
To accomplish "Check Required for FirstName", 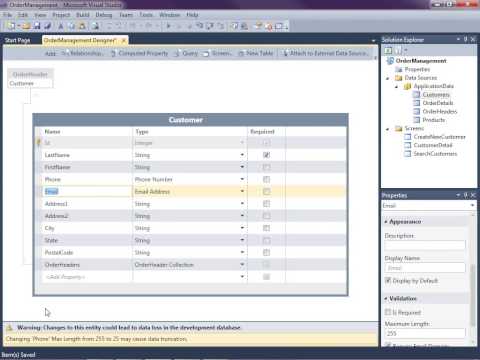I will coord(266,167).
